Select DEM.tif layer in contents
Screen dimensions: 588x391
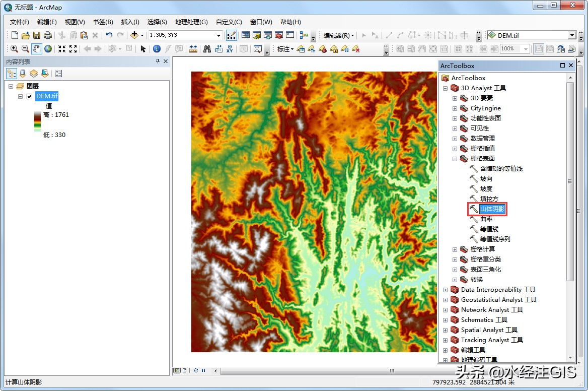click(47, 96)
